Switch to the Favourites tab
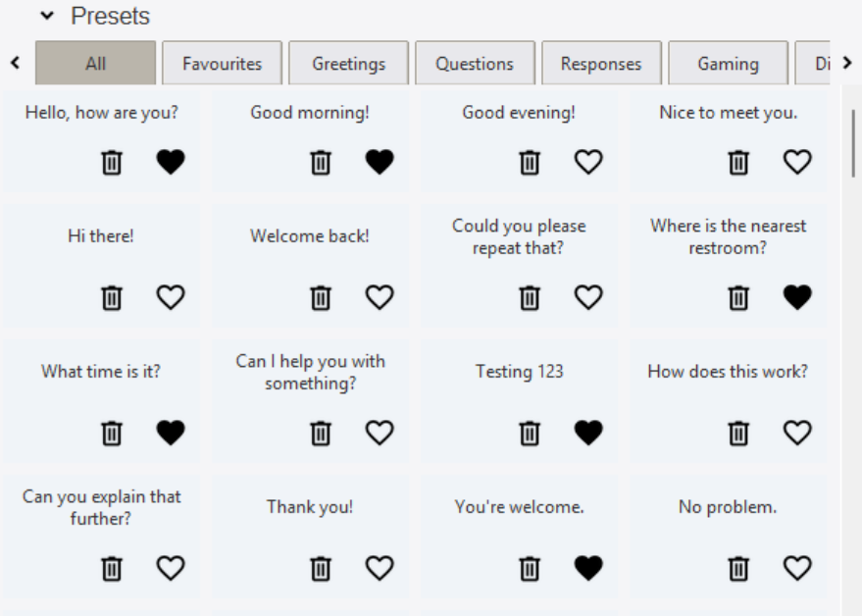862x616 pixels. pos(222,63)
